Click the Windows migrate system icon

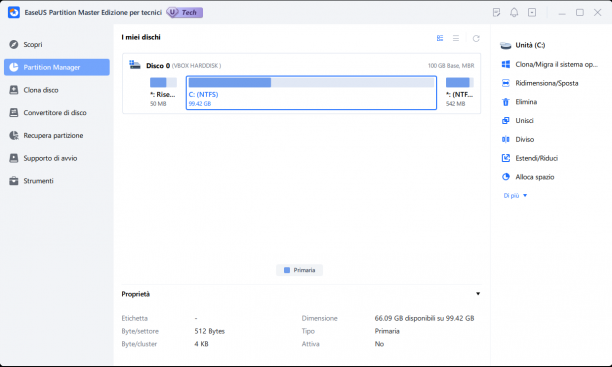point(506,64)
